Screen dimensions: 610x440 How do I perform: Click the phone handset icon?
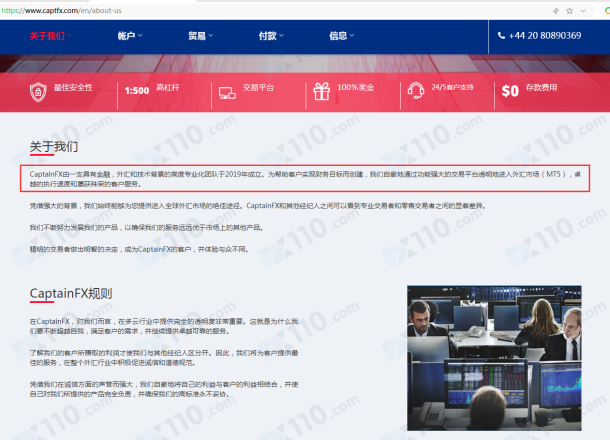tap(501, 35)
